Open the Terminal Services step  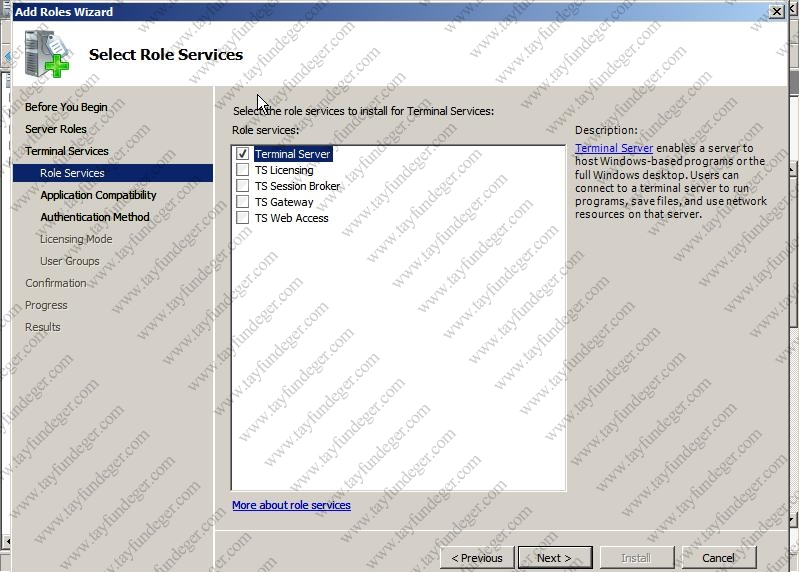click(67, 151)
